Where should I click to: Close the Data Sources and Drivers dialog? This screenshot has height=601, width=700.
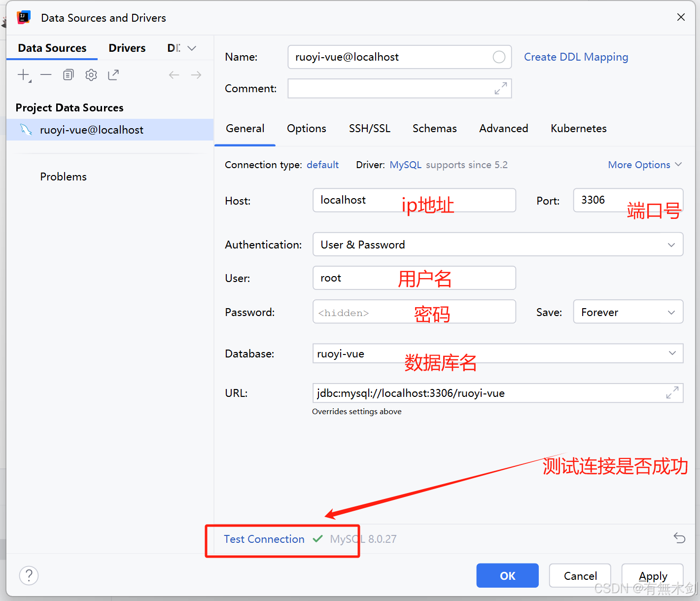click(x=681, y=17)
